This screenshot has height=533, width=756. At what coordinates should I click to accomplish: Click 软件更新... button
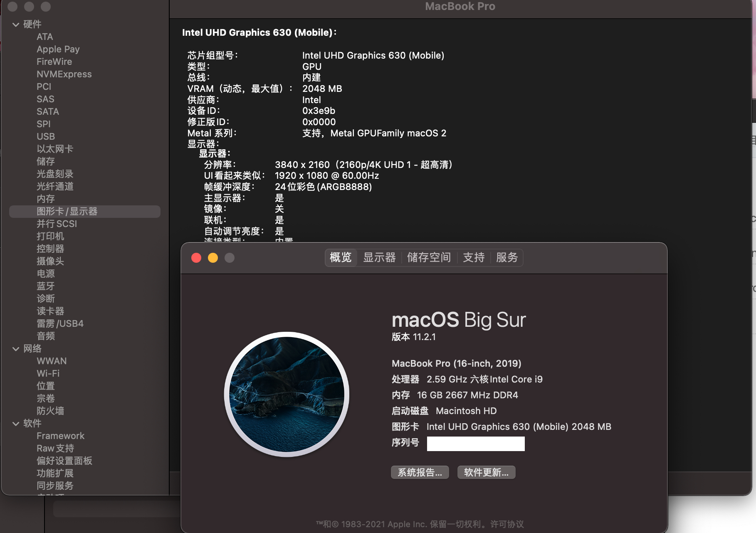tap(487, 472)
